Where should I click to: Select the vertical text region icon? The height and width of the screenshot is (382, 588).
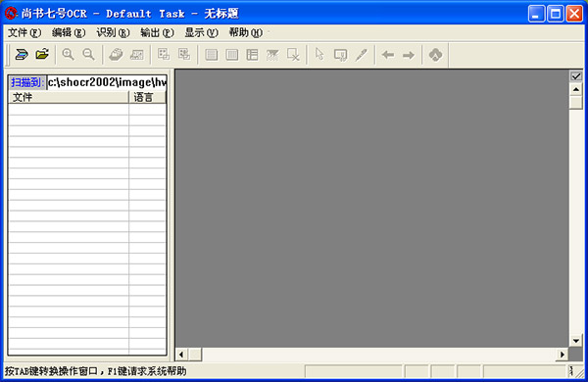[x=232, y=55]
